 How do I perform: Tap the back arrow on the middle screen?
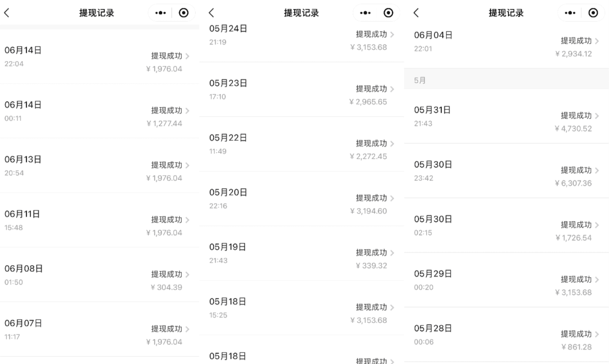point(211,12)
